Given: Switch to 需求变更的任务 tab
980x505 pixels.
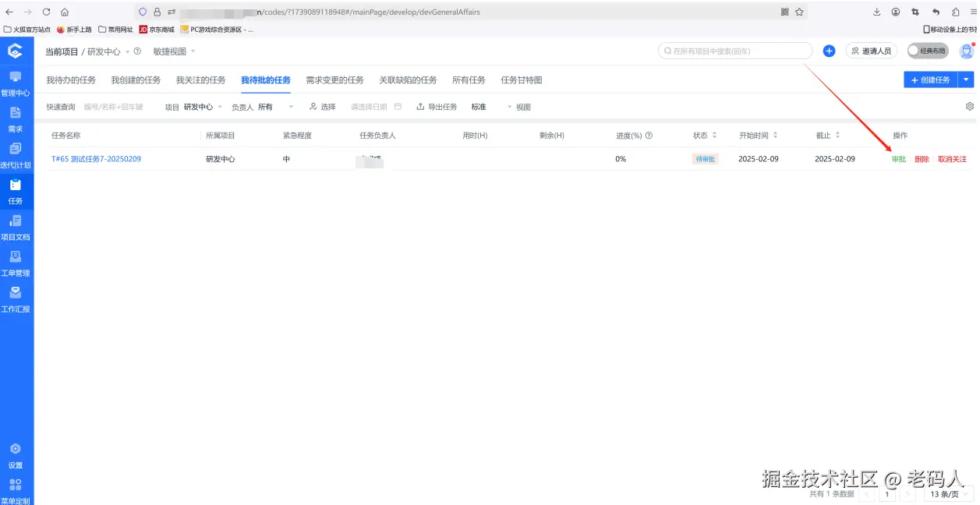Looking at the screenshot, I should coord(335,80).
